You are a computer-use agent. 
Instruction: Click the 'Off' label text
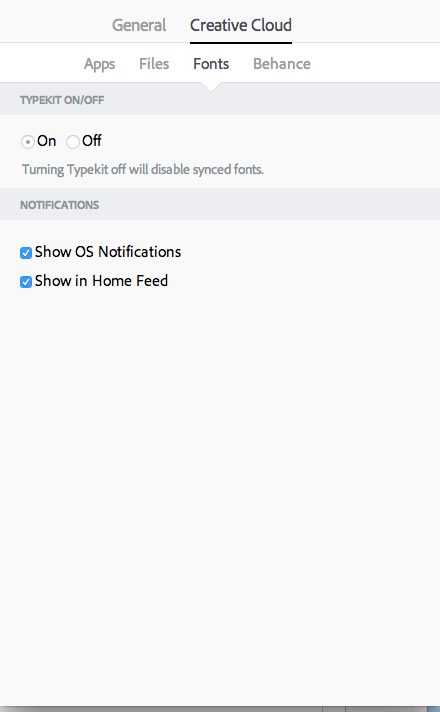[92, 141]
